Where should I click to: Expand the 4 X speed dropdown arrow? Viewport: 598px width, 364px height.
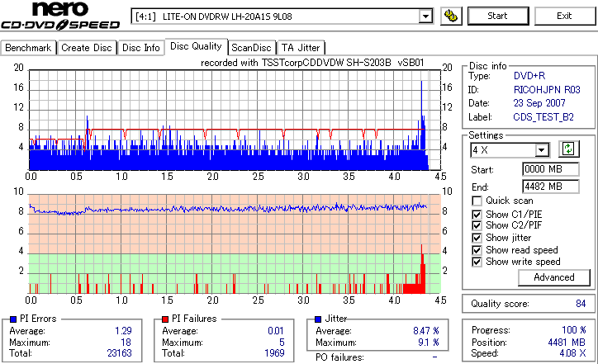click(541, 150)
